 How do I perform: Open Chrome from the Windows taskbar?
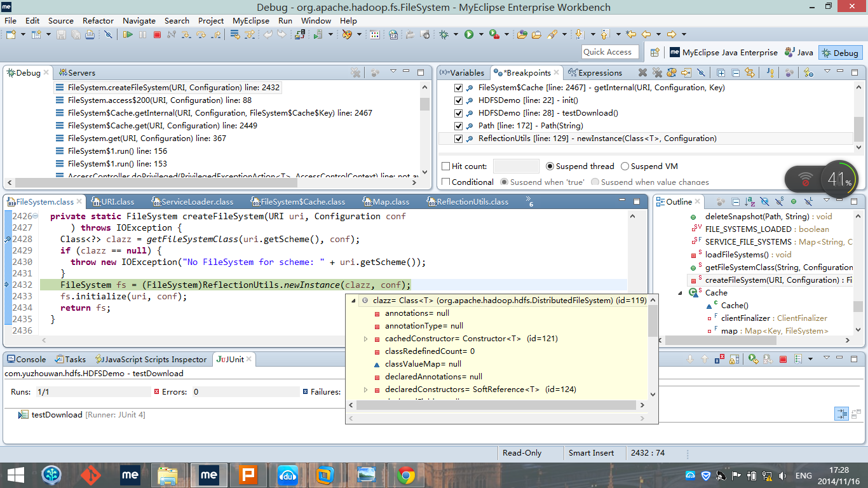[x=406, y=475]
